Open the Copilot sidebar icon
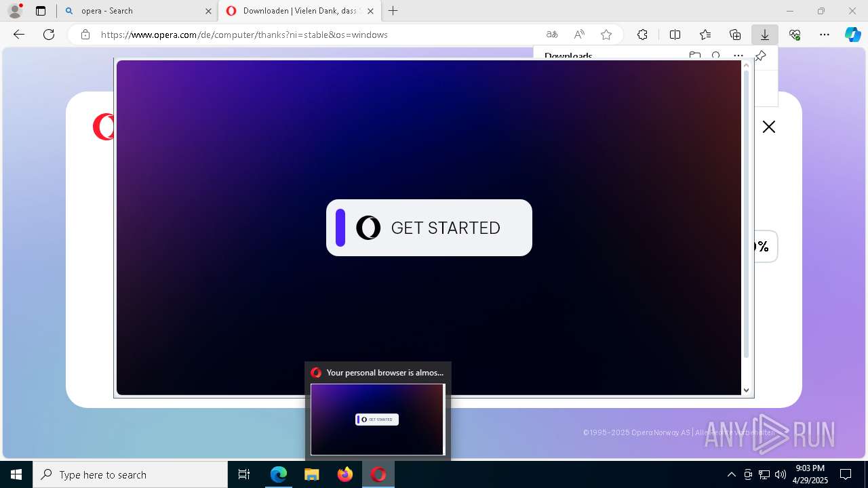This screenshot has width=868, height=488. coord(853,35)
